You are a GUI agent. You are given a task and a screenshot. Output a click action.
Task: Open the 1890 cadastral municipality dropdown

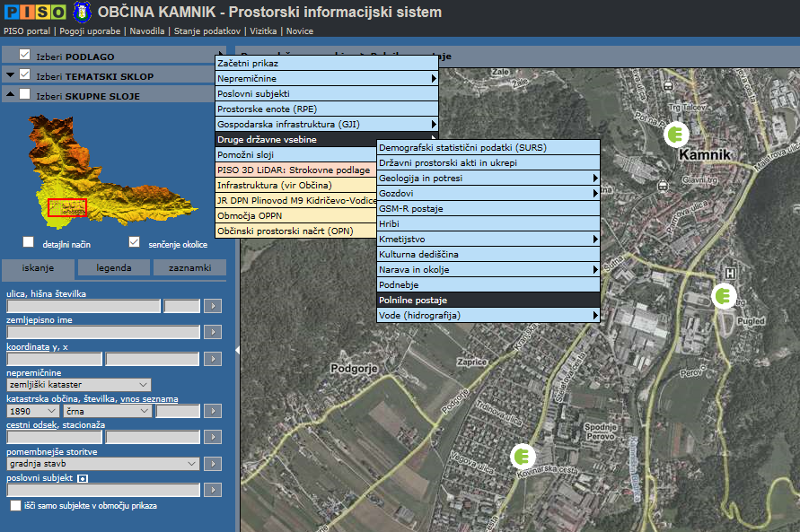click(x=32, y=411)
